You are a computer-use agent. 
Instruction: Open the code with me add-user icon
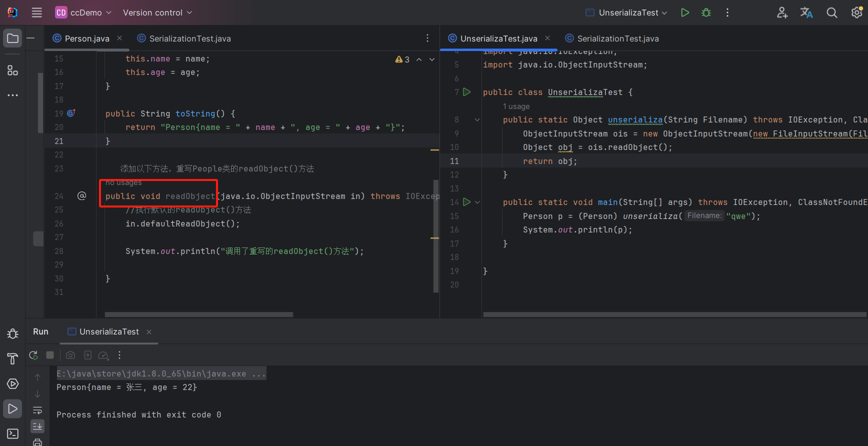coord(782,12)
